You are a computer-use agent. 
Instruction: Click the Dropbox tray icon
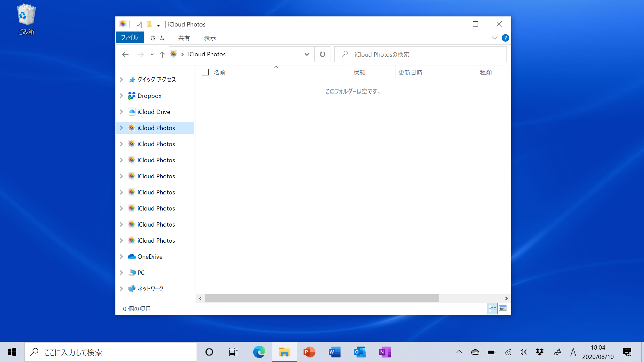coord(540,352)
